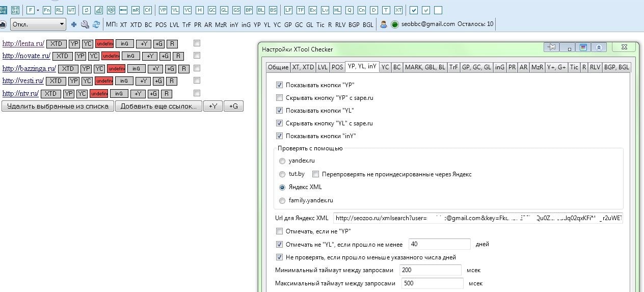Click the blue plus icon in toolbar
644x292 pixels.
[74, 24]
